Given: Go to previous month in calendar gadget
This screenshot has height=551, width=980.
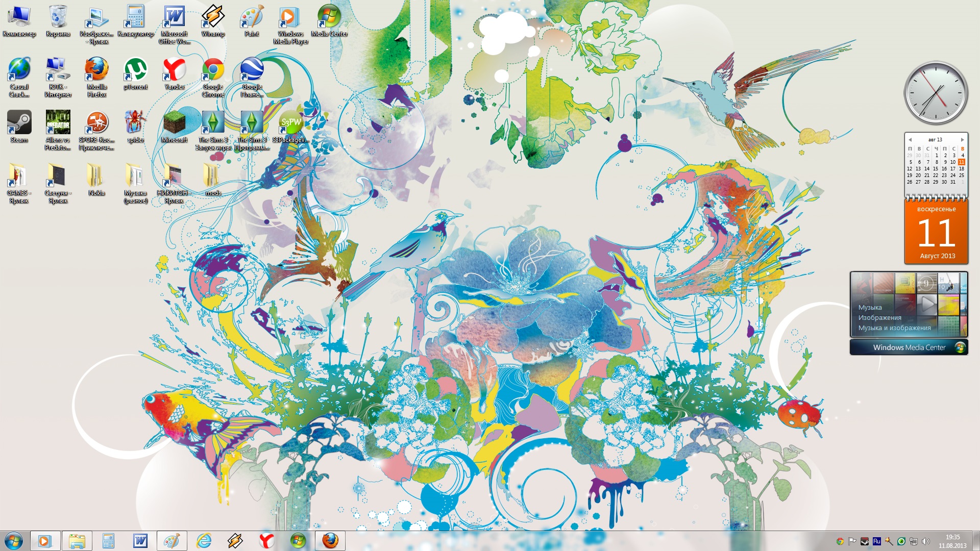Looking at the screenshot, I should [910, 140].
